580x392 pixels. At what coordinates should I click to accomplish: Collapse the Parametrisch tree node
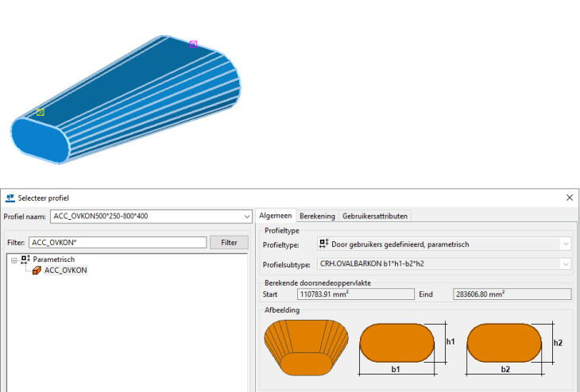tap(14, 260)
